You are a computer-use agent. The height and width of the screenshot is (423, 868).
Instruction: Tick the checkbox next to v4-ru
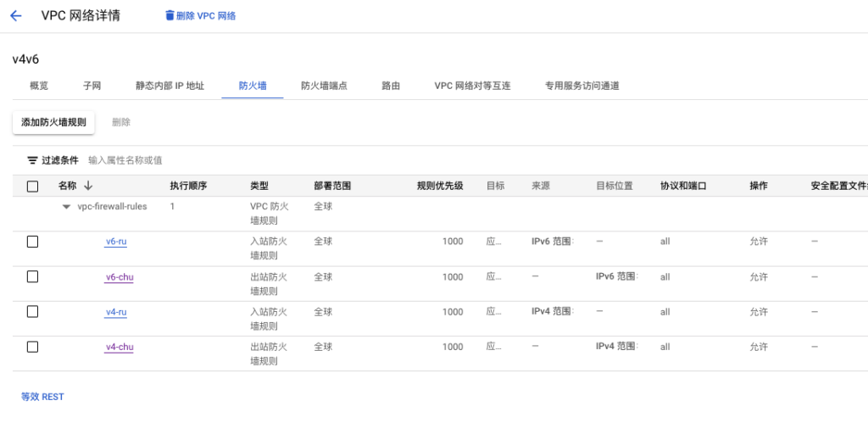tap(33, 311)
